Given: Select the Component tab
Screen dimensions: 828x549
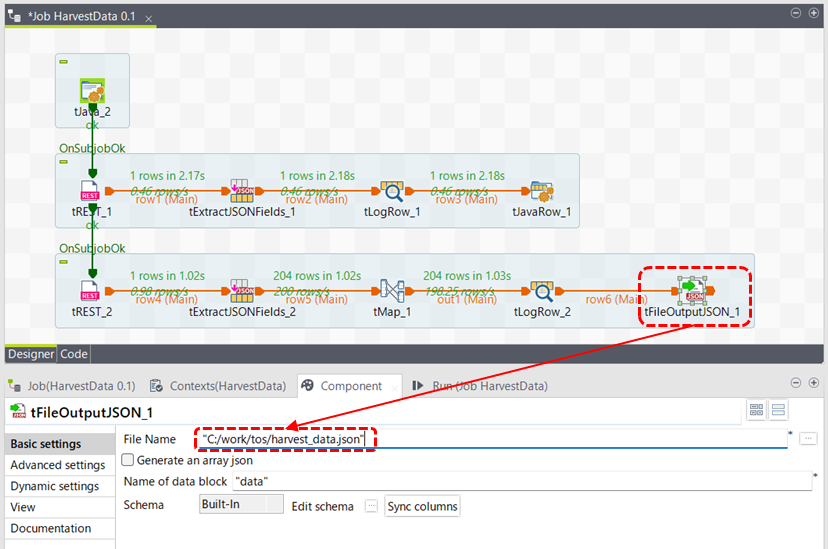Looking at the screenshot, I should pyautogui.click(x=351, y=386).
